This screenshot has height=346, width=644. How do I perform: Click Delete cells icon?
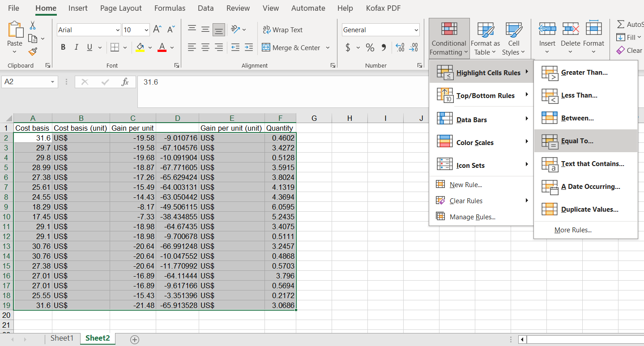570,30
